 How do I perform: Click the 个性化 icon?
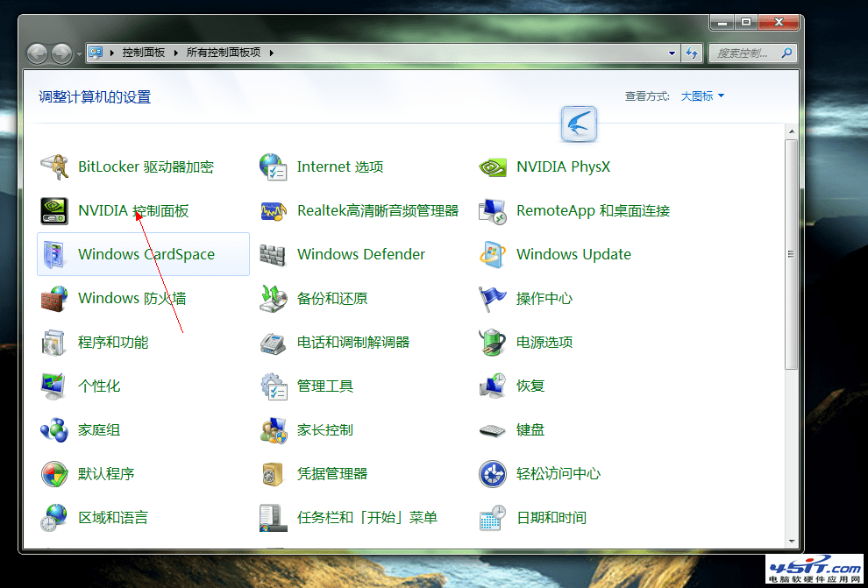click(x=53, y=386)
